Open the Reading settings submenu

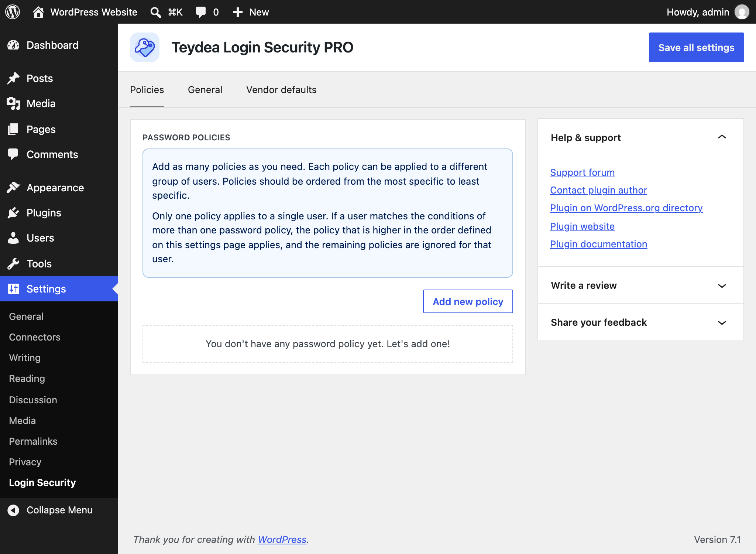click(x=27, y=379)
